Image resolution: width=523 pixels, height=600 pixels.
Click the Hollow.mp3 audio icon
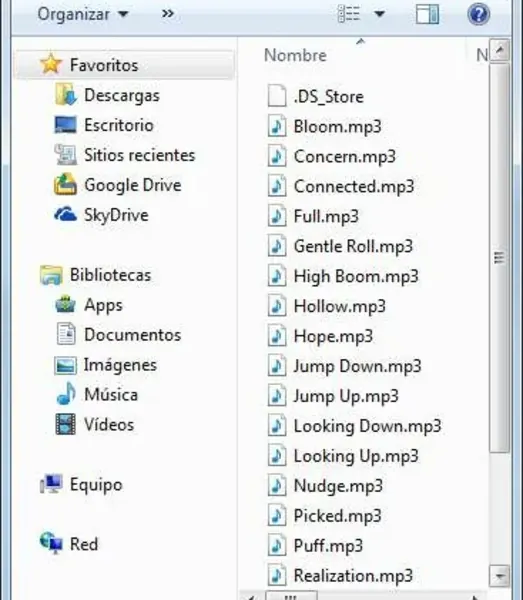click(277, 306)
